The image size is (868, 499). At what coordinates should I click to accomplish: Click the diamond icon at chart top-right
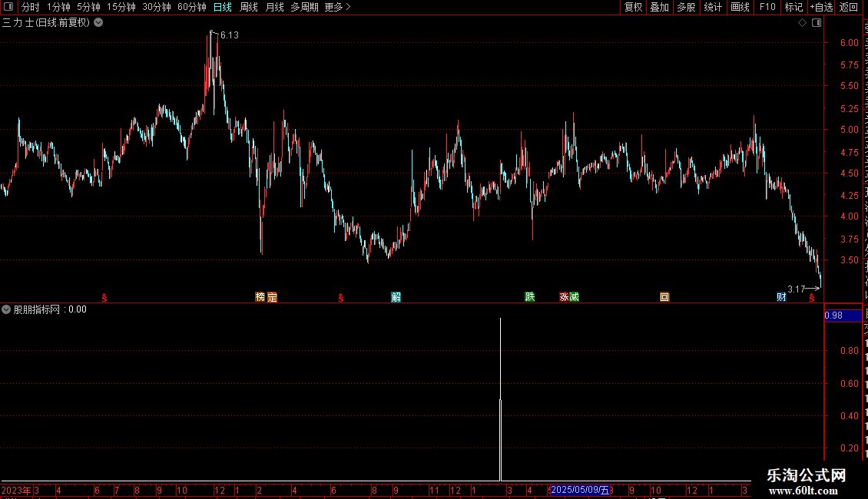point(802,23)
